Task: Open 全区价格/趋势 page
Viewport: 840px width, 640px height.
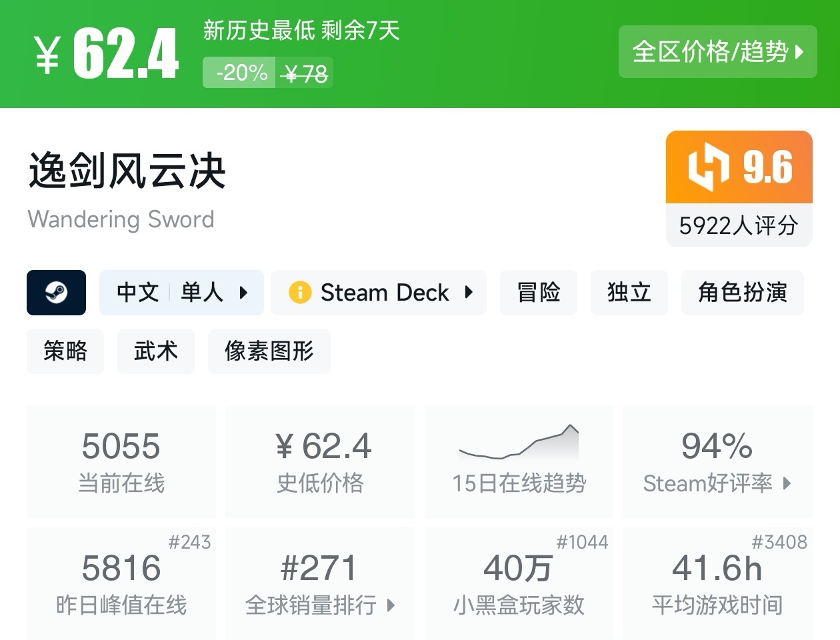Action: (x=717, y=52)
